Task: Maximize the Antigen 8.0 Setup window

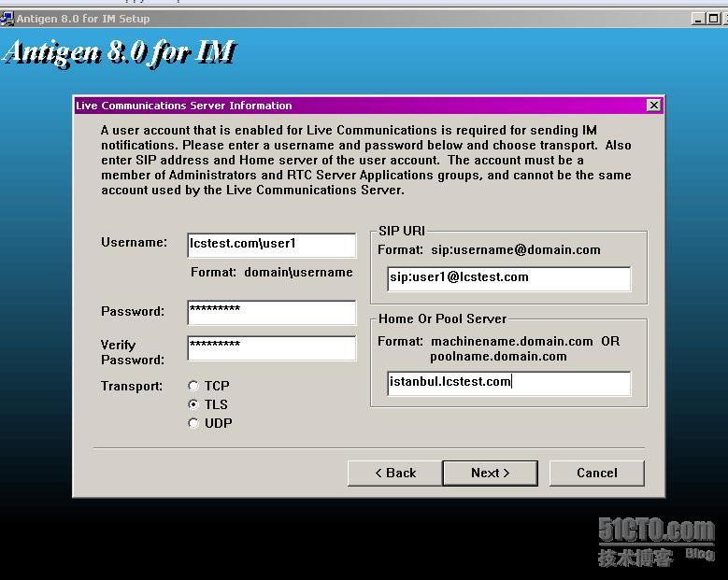Action: (x=713, y=19)
